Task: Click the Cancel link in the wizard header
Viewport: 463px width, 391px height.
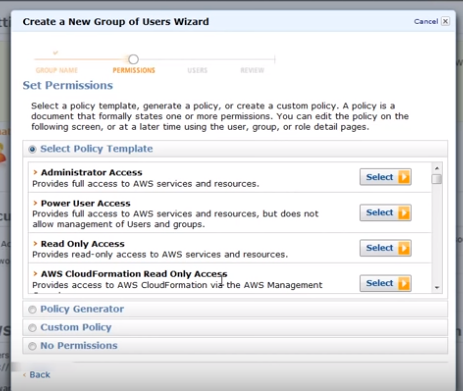Action: click(426, 21)
